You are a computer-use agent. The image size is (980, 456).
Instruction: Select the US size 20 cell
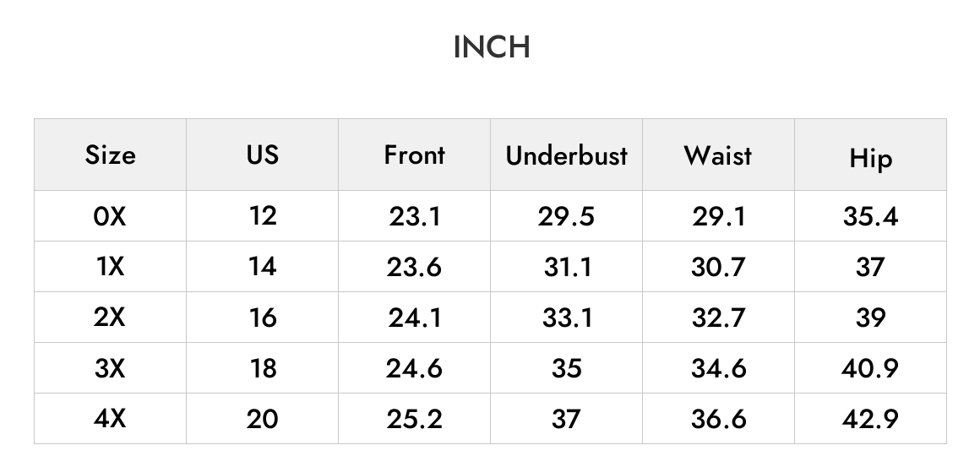coord(263,419)
